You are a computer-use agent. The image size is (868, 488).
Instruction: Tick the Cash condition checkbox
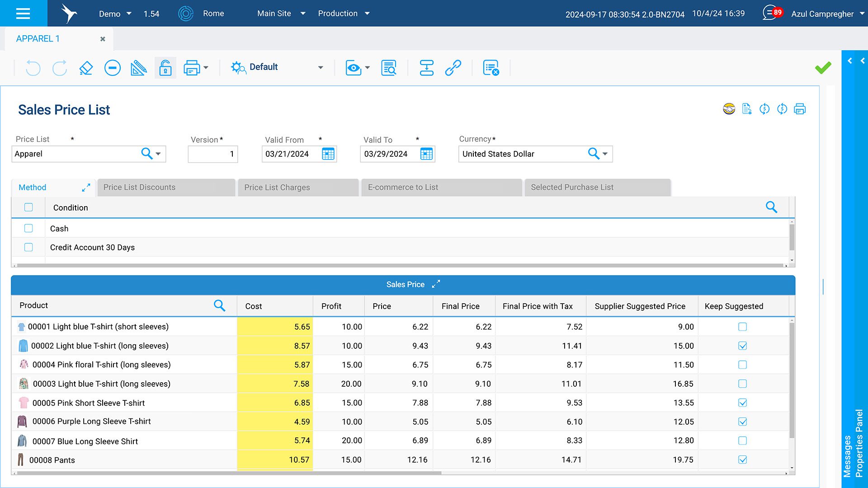28,229
